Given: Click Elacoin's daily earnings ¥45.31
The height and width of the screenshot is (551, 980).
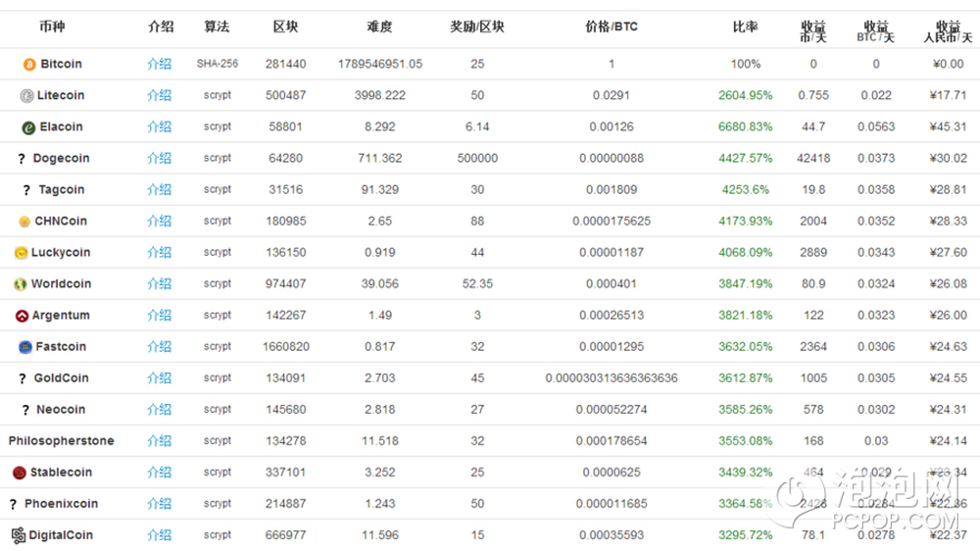Looking at the screenshot, I should [948, 126].
